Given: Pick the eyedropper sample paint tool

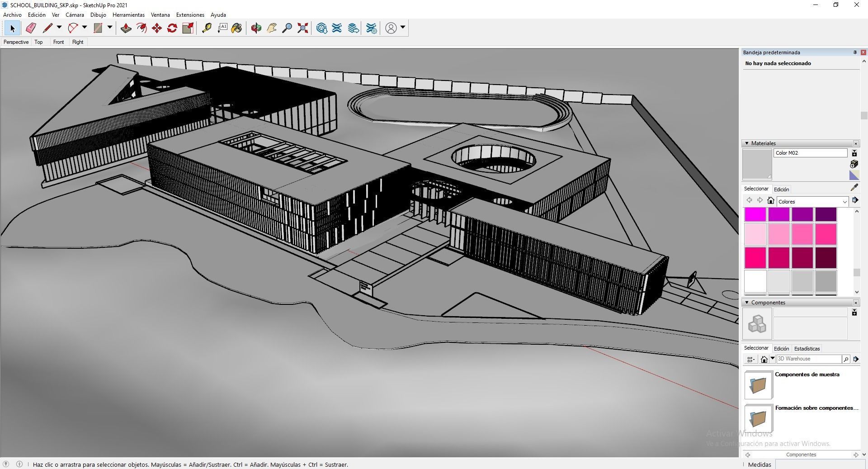Looking at the screenshot, I should click(x=854, y=187).
